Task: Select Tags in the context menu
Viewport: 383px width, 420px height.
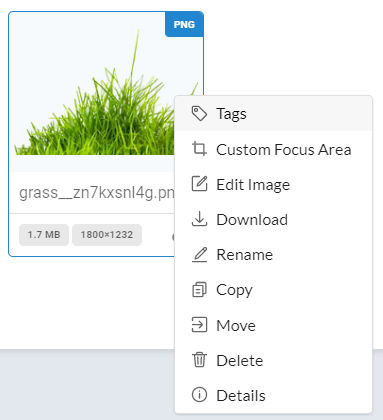Action: [x=273, y=114]
